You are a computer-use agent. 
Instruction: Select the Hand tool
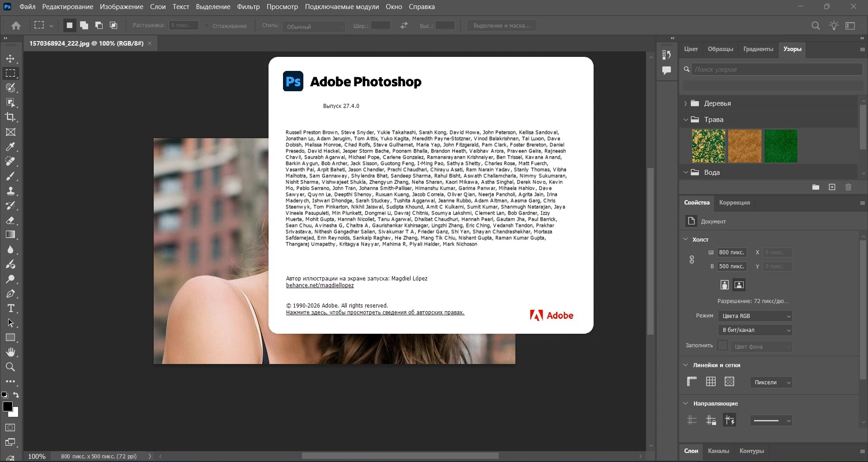10,352
